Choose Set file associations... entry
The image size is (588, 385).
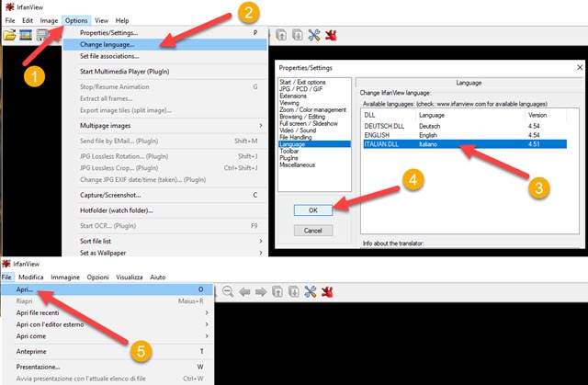[165, 56]
